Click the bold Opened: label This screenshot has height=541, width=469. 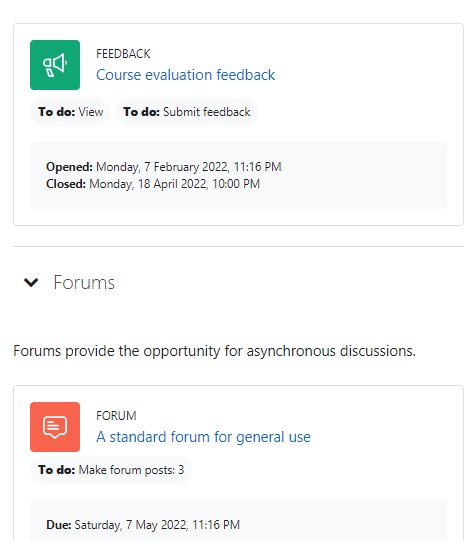point(69,167)
